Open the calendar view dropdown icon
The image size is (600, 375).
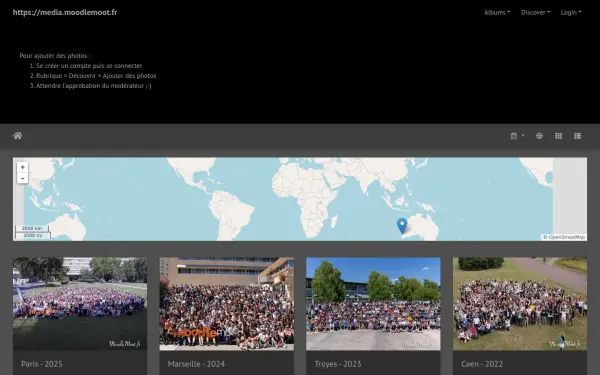click(x=517, y=136)
